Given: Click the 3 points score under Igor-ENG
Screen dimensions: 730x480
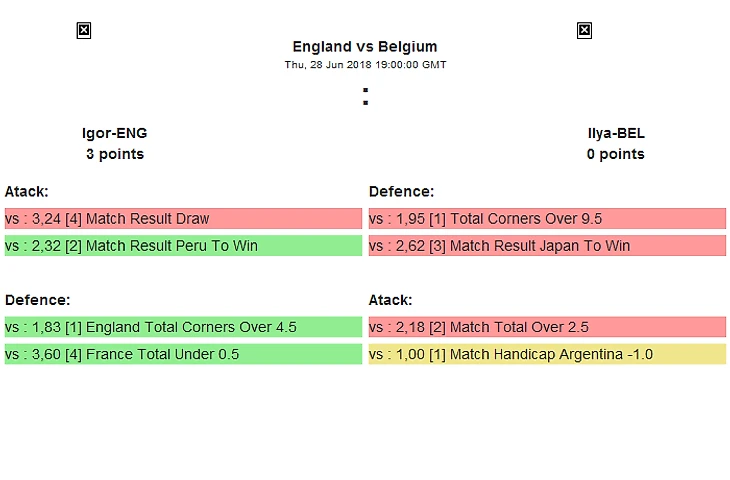Looking at the screenshot, I should [115, 154].
